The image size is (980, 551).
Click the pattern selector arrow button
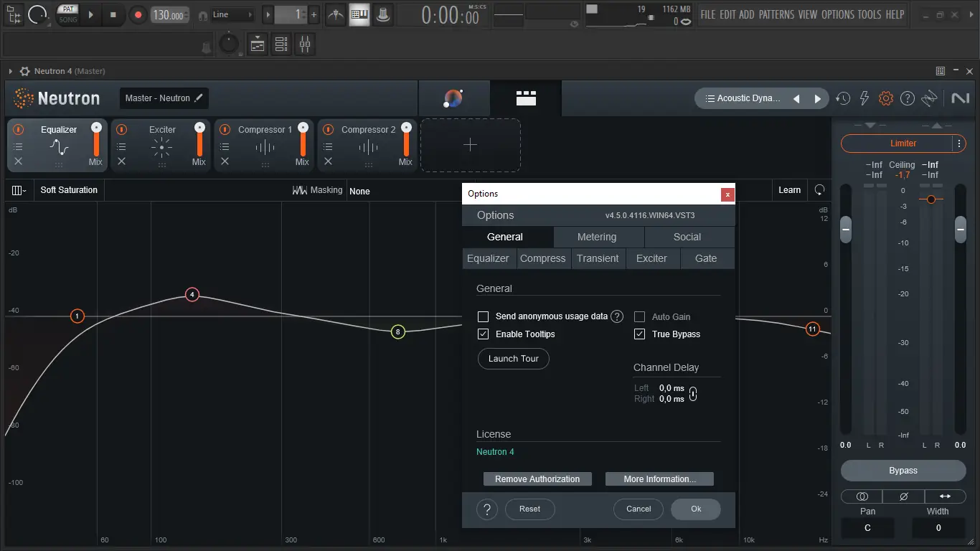(x=268, y=14)
